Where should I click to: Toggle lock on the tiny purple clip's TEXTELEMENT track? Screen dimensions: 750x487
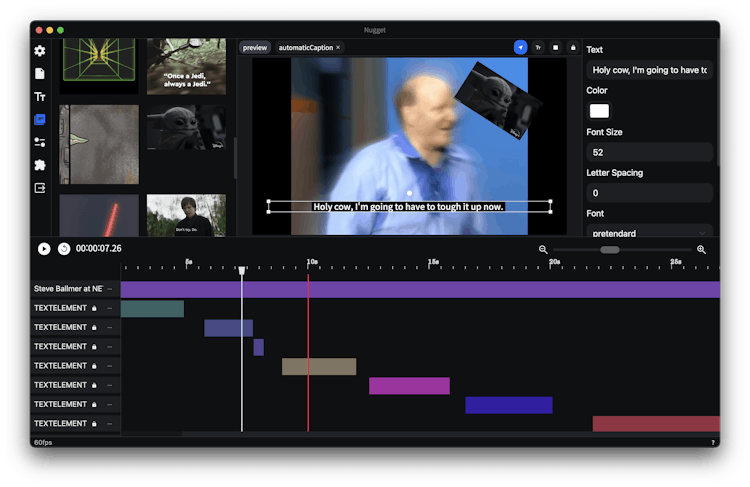[94, 346]
